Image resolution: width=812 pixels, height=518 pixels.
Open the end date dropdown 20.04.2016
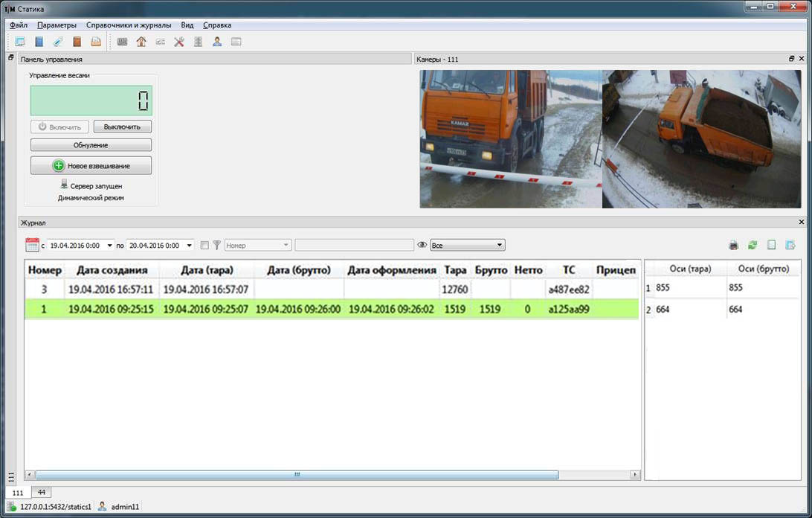pyautogui.click(x=190, y=245)
